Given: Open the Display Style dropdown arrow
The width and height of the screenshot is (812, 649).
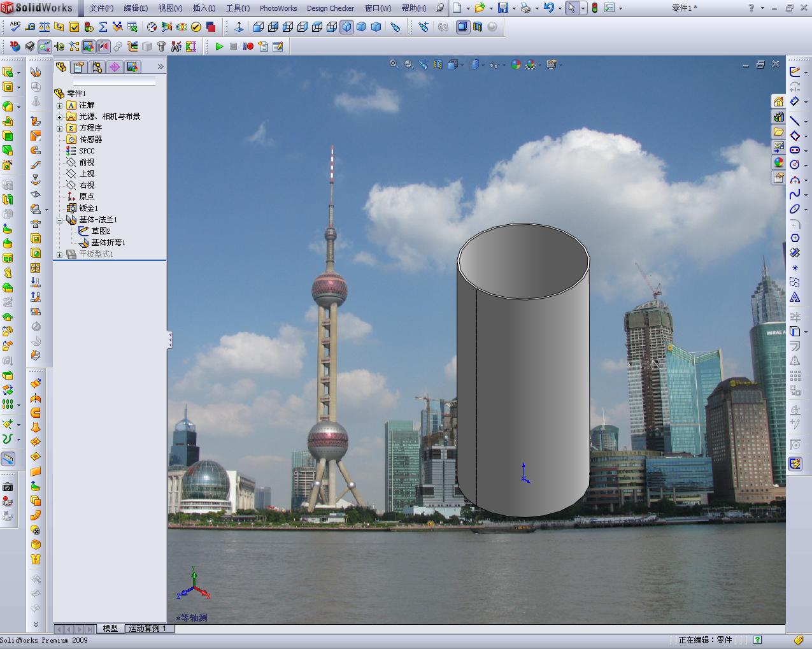Looking at the screenshot, I should 483,65.
